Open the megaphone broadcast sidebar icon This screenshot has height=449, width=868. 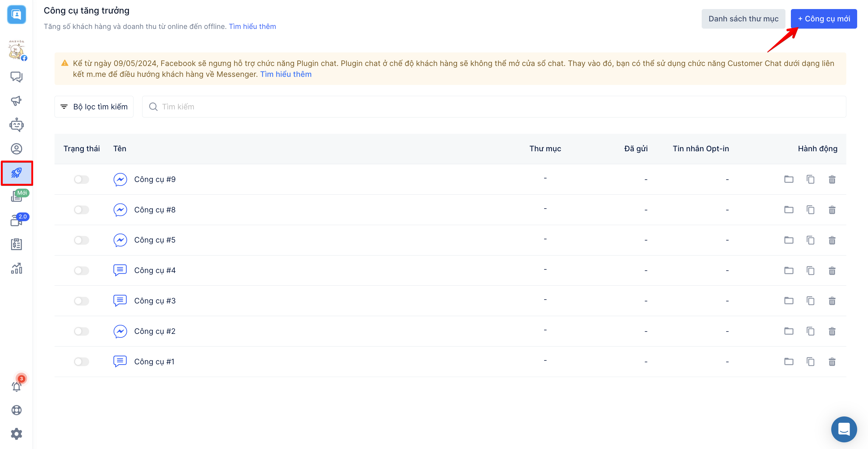(x=16, y=100)
